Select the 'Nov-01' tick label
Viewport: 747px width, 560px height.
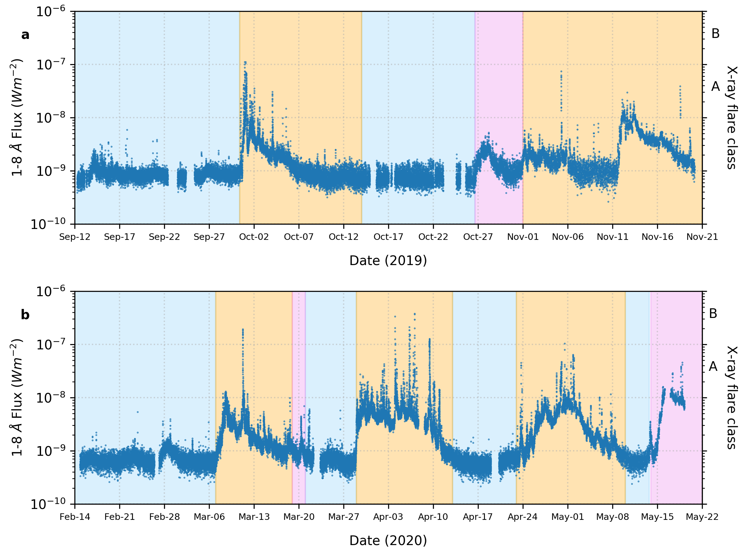coord(523,237)
